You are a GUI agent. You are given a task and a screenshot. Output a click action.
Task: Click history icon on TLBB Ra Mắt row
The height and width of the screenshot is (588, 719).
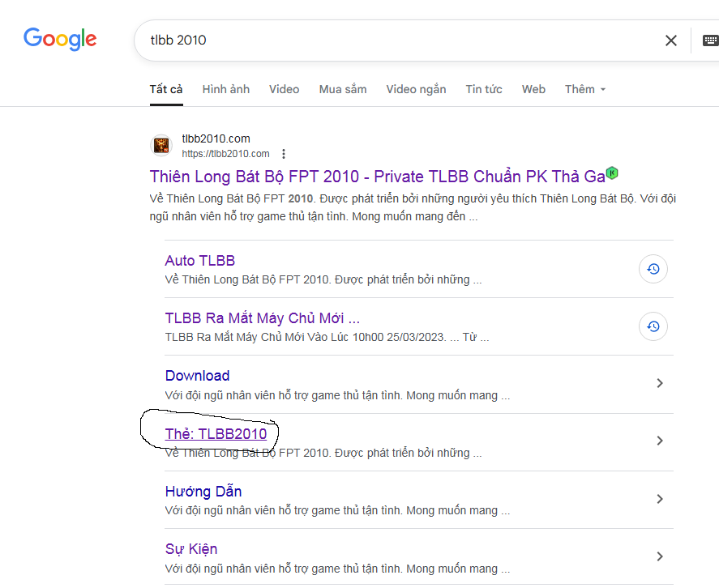click(x=653, y=326)
